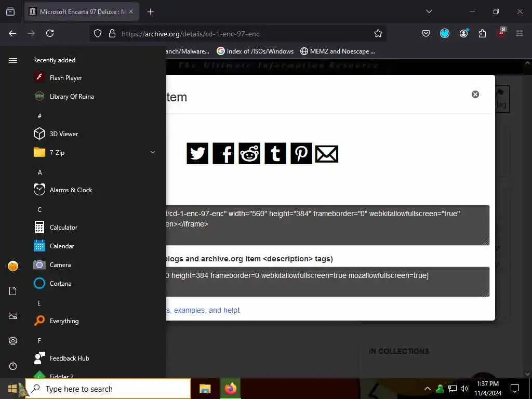Open a new browser tab
This screenshot has width=532, height=399.
[x=150, y=12]
